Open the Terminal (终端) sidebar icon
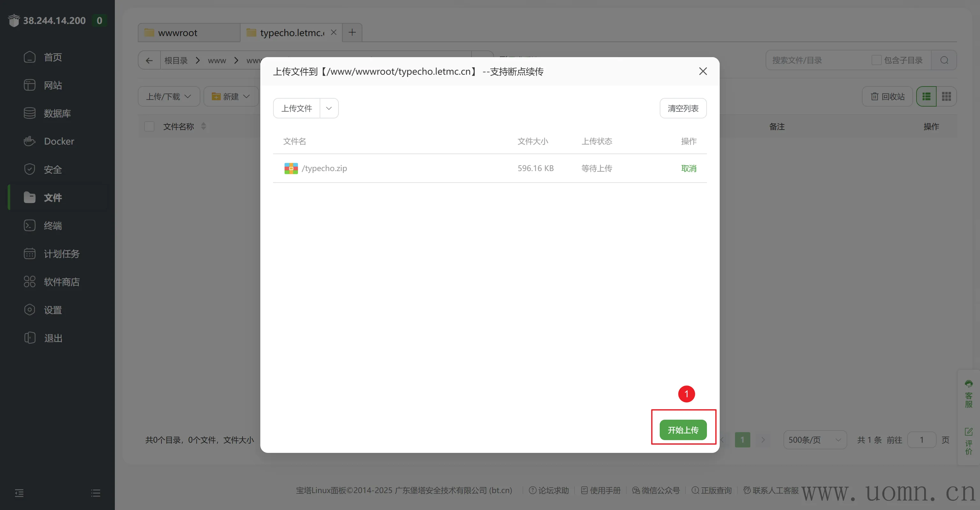This screenshot has width=980, height=510. click(x=29, y=225)
